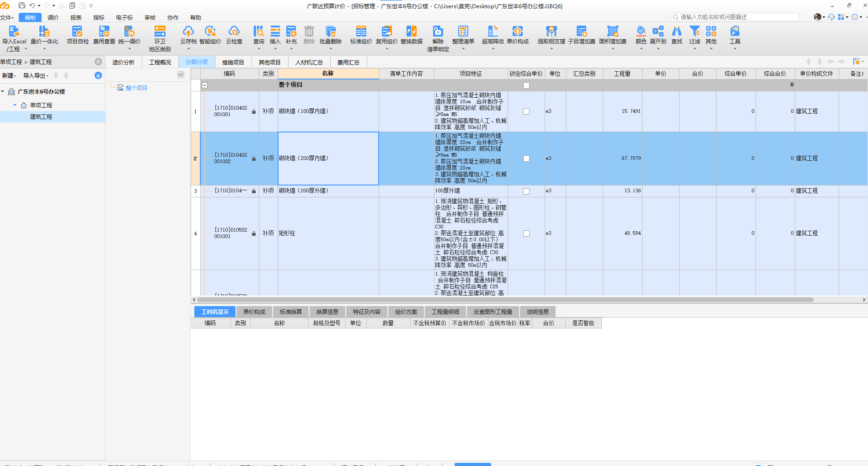The image size is (868, 466).
Task: Collapse the section tree panel with « button
Action: tap(181, 75)
